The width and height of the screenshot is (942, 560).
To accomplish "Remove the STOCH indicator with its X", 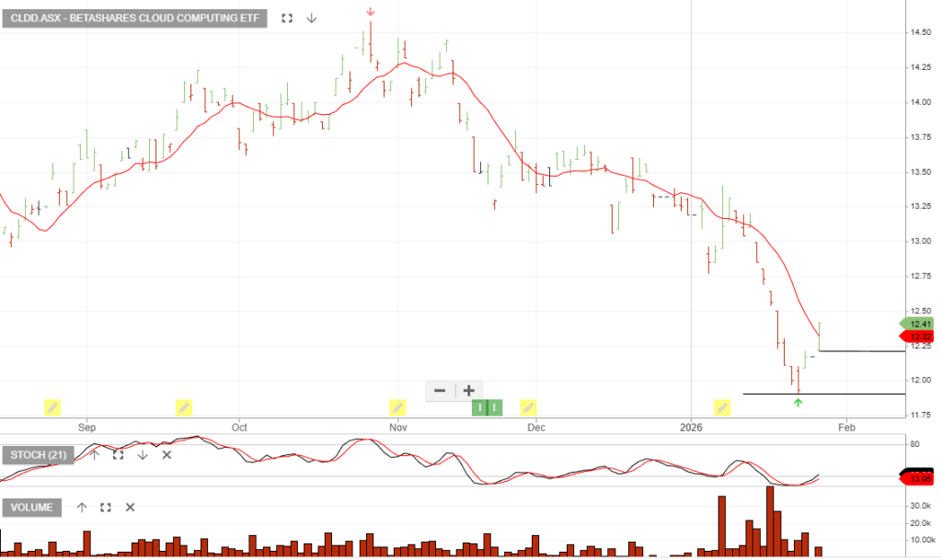I will coord(167,454).
